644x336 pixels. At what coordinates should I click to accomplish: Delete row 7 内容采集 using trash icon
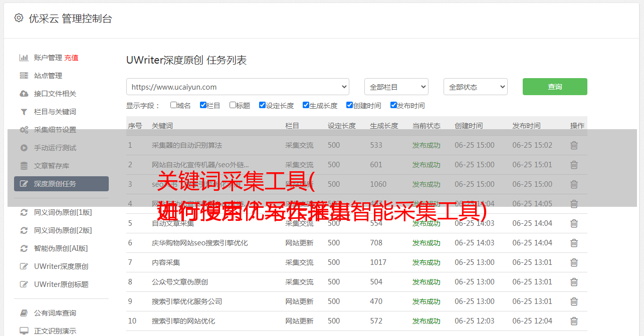574,262
